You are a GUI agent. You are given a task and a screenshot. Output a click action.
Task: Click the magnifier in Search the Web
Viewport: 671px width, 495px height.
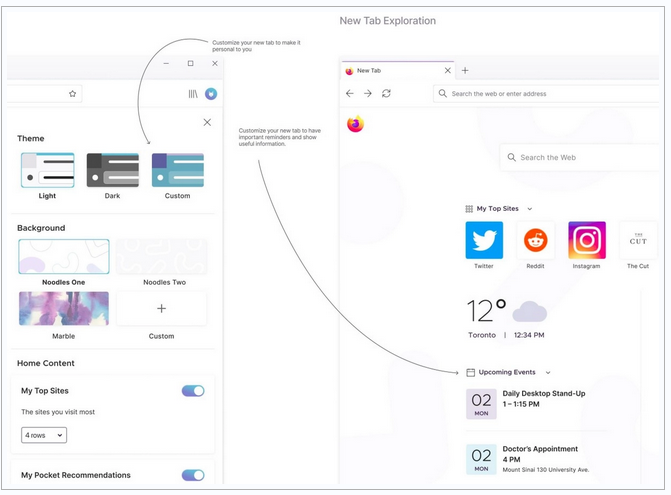click(511, 157)
